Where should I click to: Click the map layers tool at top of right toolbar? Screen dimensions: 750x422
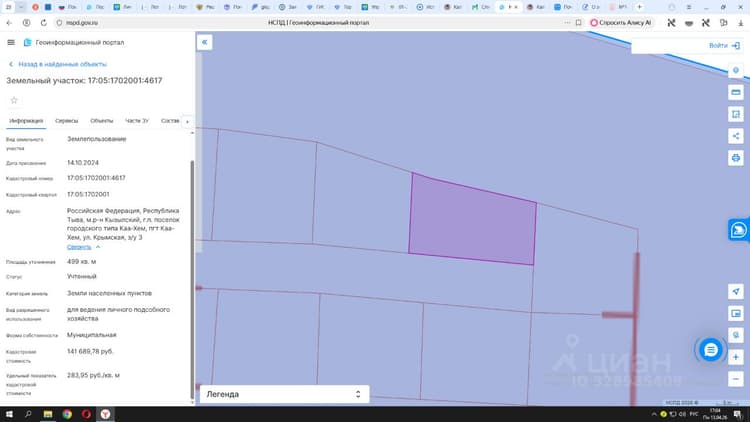[x=736, y=70]
